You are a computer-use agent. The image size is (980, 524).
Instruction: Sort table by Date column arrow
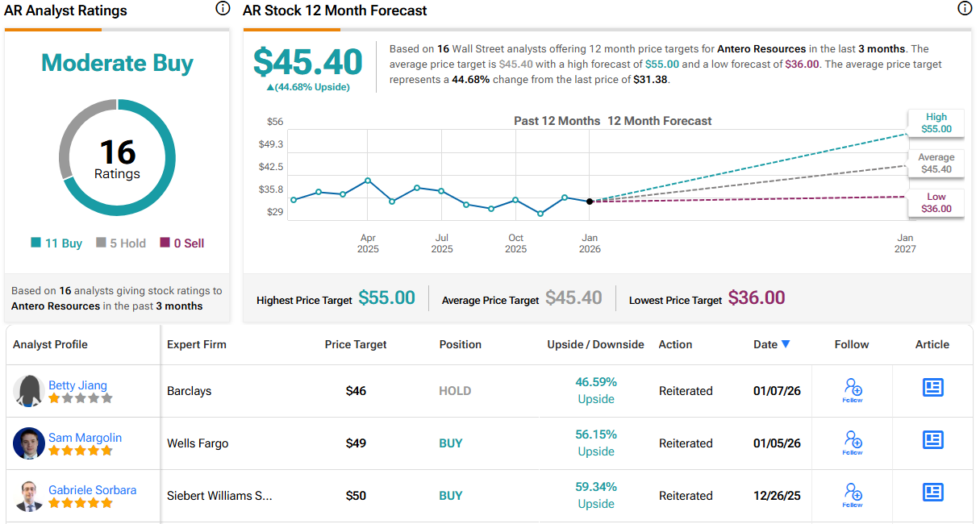(786, 344)
